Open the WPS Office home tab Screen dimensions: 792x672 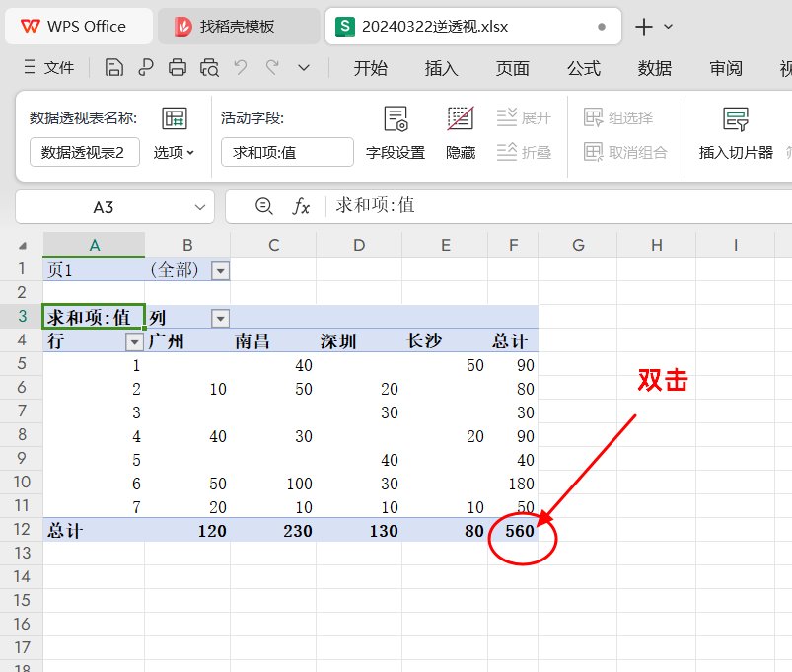point(78,27)
